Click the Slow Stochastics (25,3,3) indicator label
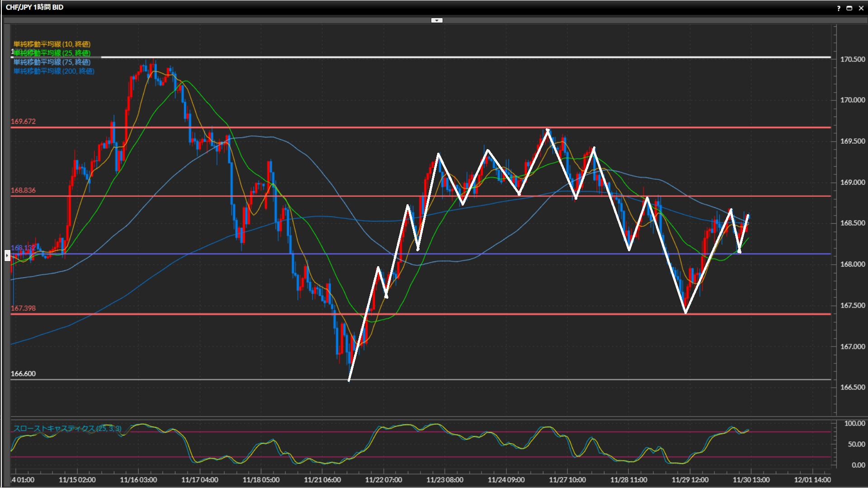The image size is (868, 488). pos(67,428)
